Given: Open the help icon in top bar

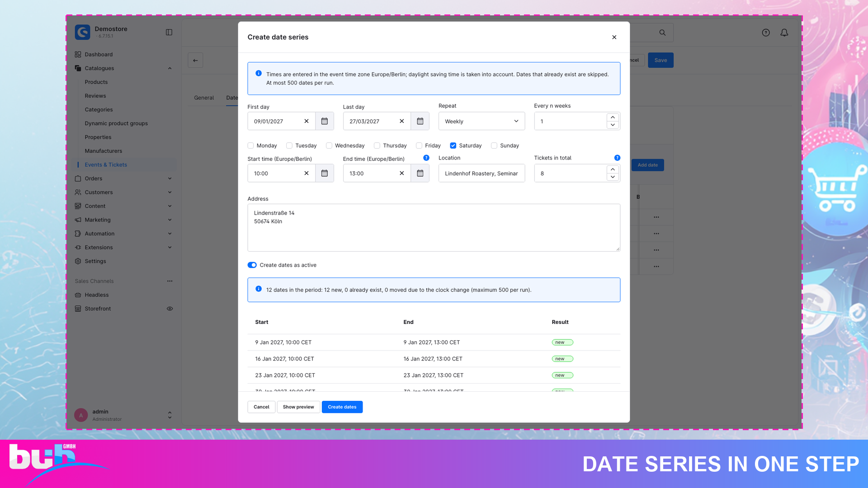Looking at the screenshot, I should [766, 33].
